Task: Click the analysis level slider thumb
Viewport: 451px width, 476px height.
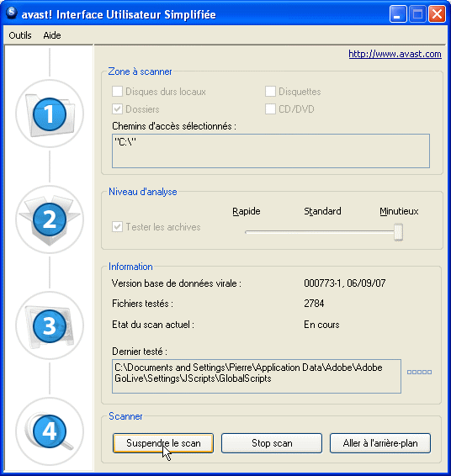Action: (x=399, y=232)
